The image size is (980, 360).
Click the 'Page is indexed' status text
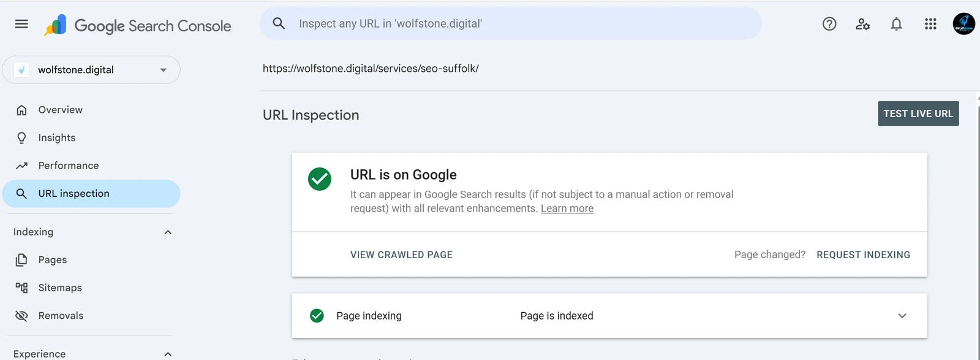click(557, 316)
